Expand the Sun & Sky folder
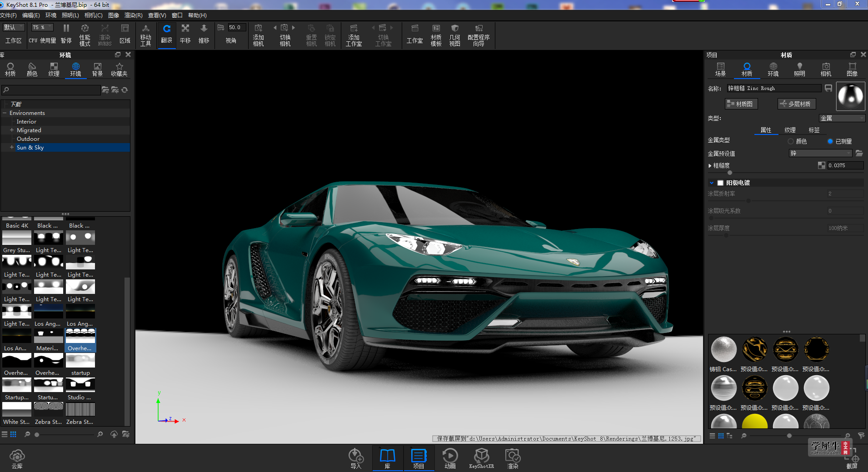 pos(12,147)
